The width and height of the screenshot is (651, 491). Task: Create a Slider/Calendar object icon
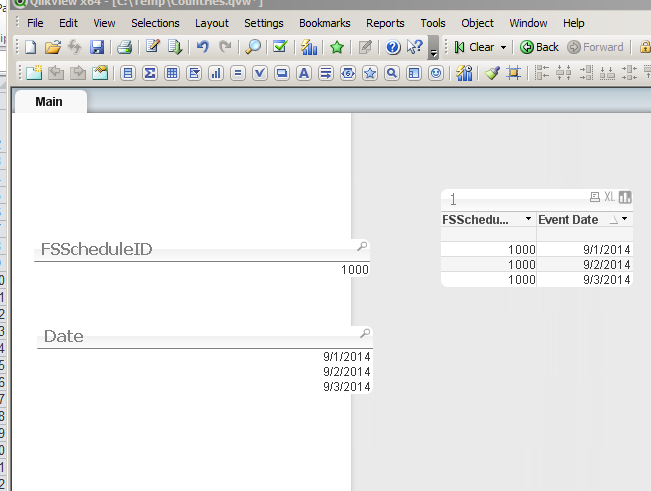tap(348, 73)
